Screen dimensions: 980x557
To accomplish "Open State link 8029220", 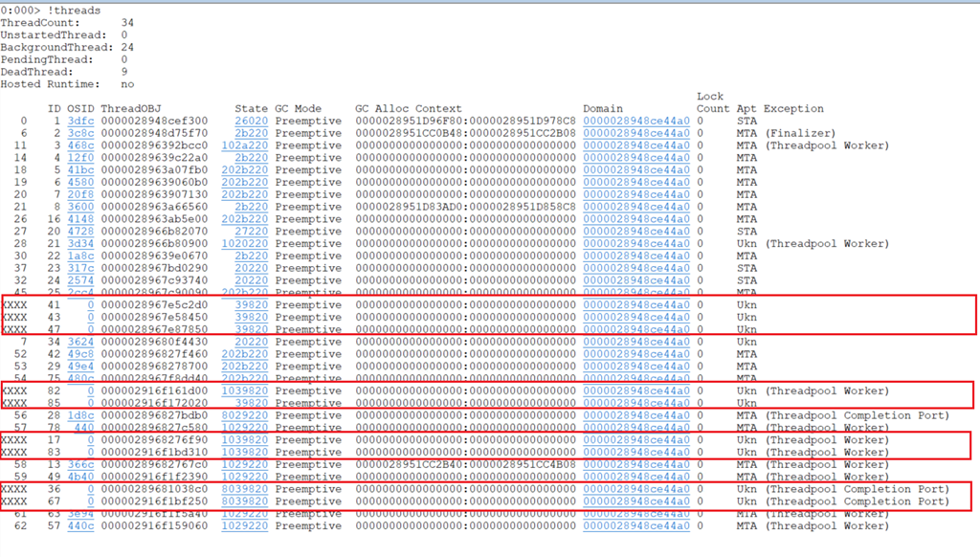I will click(x=245, y=415).
